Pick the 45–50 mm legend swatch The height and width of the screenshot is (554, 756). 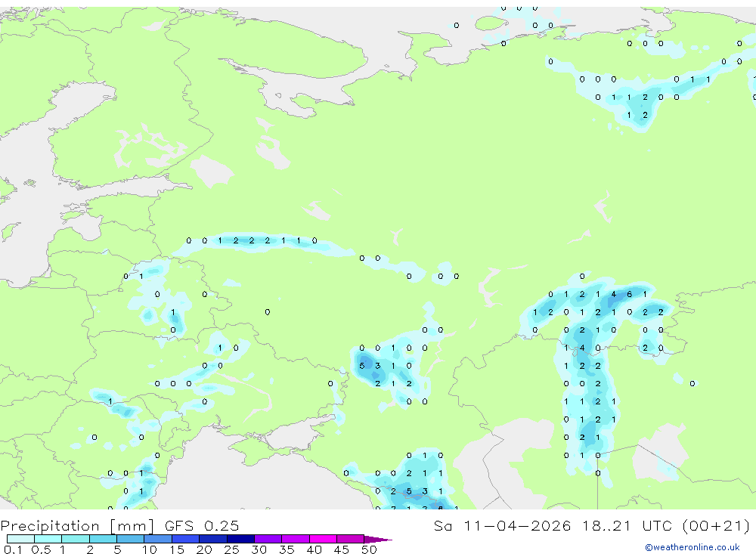click(351, 539)
